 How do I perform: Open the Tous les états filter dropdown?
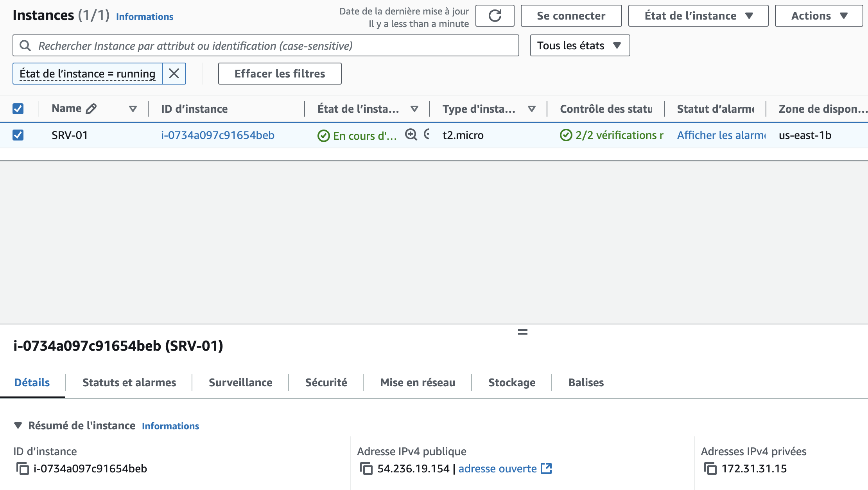[579, 45]
